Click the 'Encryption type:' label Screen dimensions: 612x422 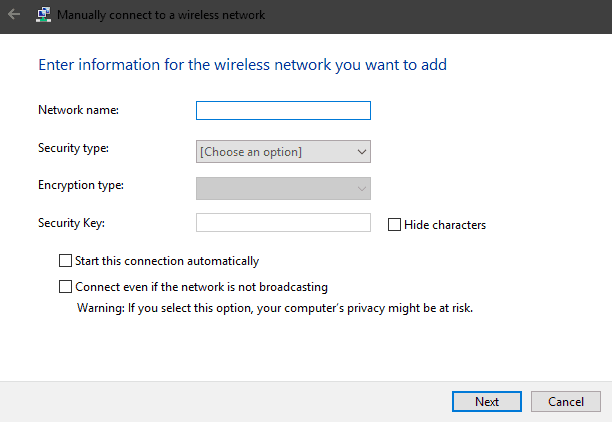point(81,185)
